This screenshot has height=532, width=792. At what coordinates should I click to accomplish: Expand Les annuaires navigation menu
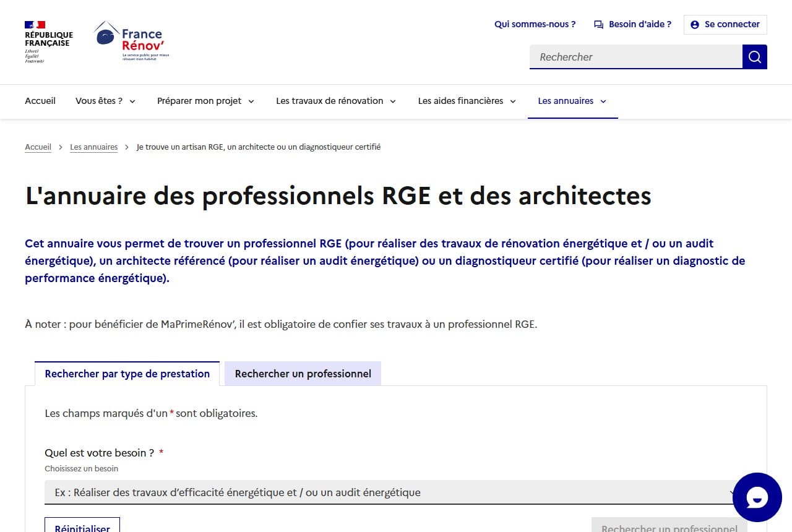tap(573, 101)
